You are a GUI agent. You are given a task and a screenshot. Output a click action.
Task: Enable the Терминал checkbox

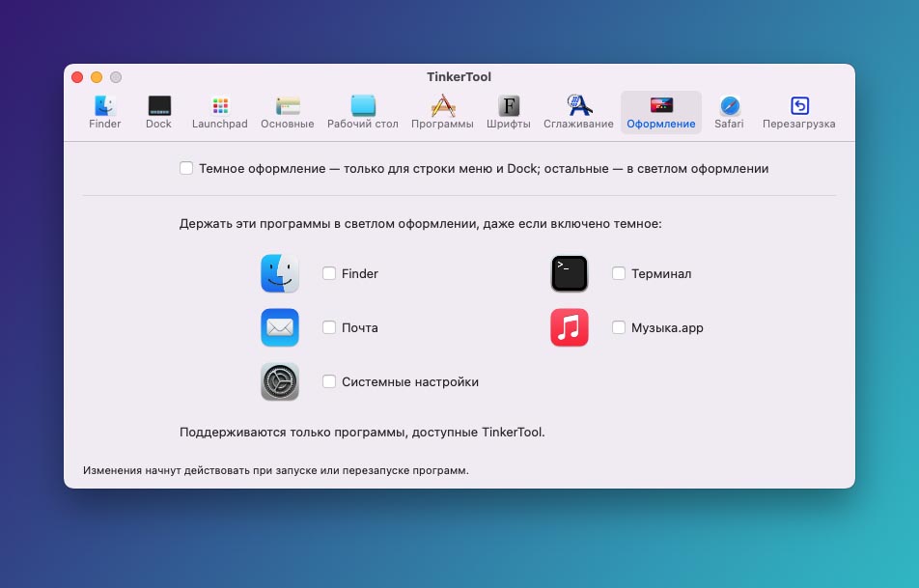619,273
